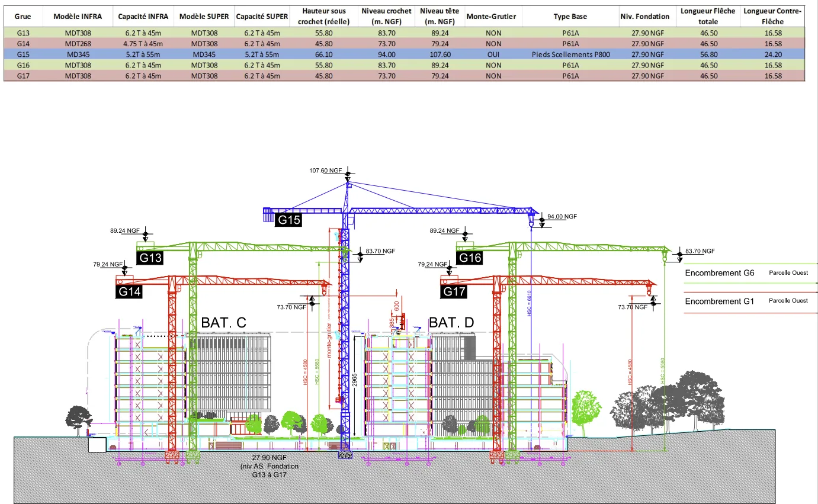Viewport: 818px width, 504px height.
Task: Click the "Monte-Grutier" column header
Action: 493,17
